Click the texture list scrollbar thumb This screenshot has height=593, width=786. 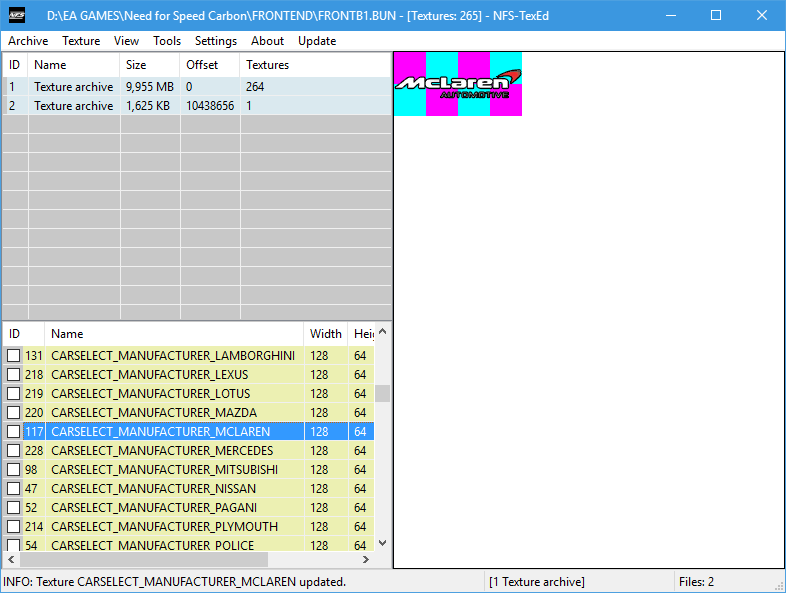[382, 393]
